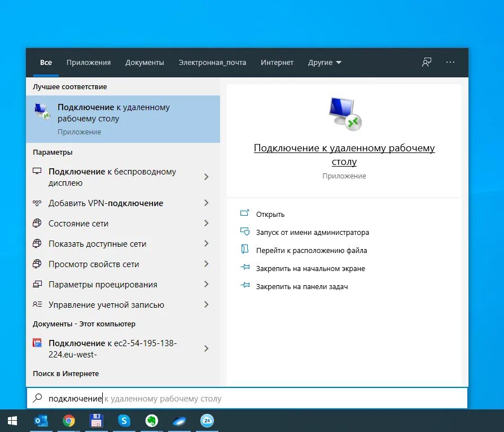Select Добавить VPN-подключение result
504x432 pixels.
tap(123, 203)
